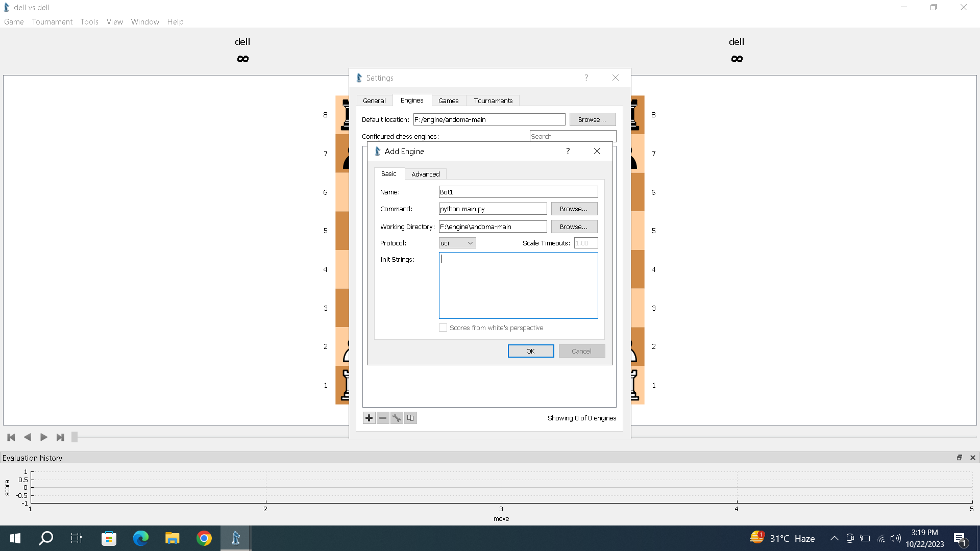Screen dimensions: 980x551
Task: Step back one move with the left arrow
Action: 28,437
